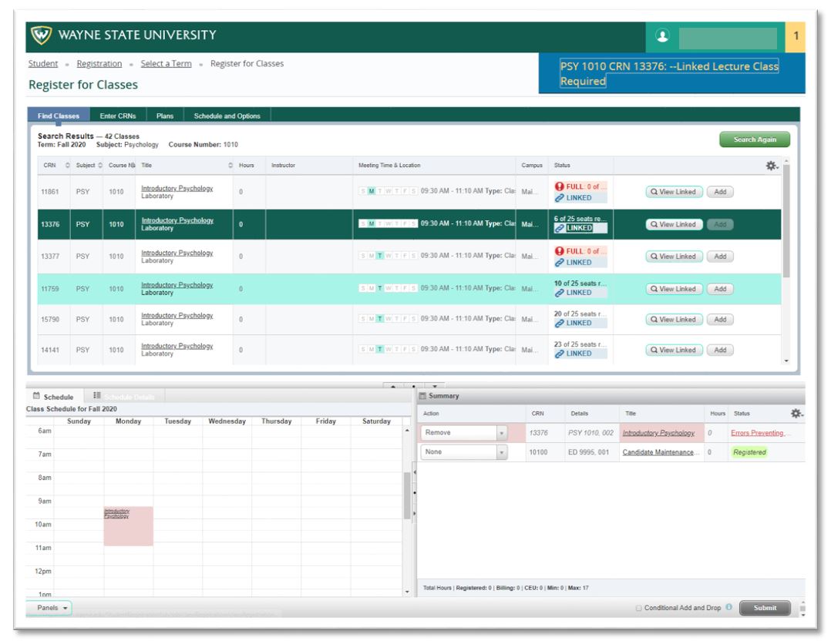The image size is (831, 644).
Task: Open Introductory Psychology link in Summary panel
Action: coord(658,433)
